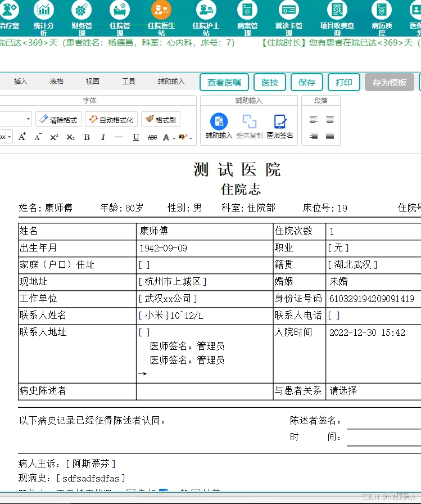Apply the font color A swatch
The image size is (421, 504).
(x=166, y=137)
